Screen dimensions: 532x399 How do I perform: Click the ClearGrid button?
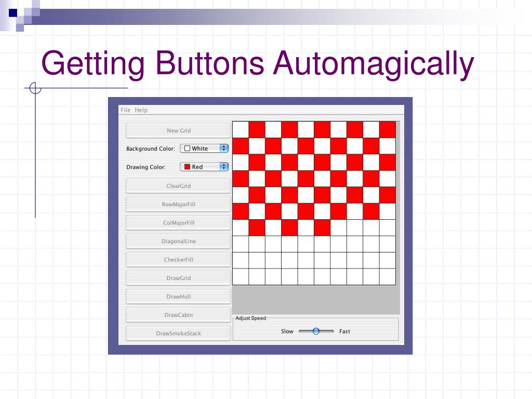[179, 186]
